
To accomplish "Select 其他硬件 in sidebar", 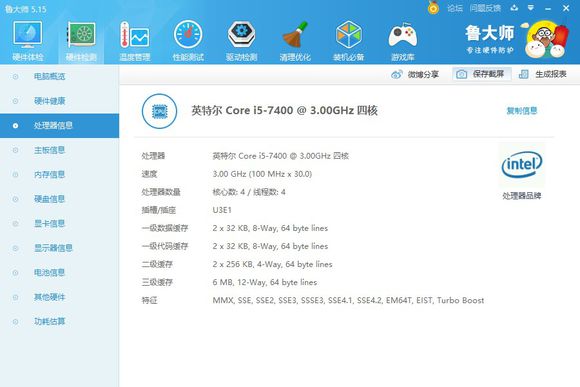I will coord(60,297).
